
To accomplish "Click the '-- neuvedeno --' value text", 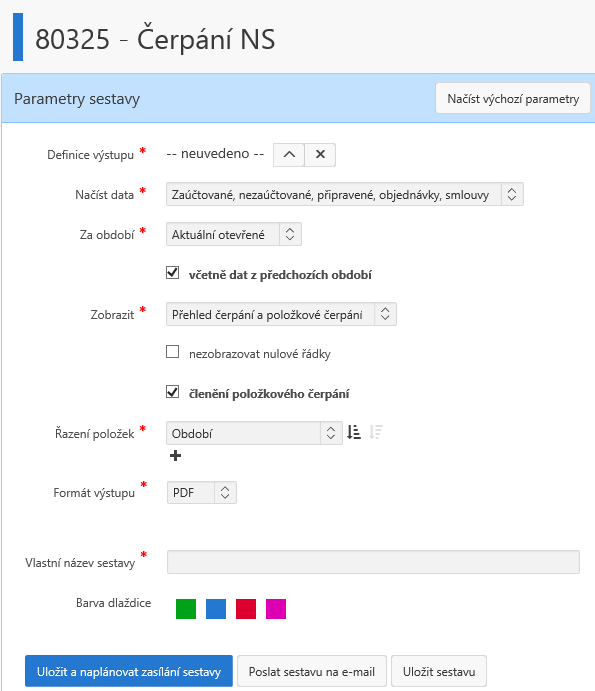I will tap(215, 153).
